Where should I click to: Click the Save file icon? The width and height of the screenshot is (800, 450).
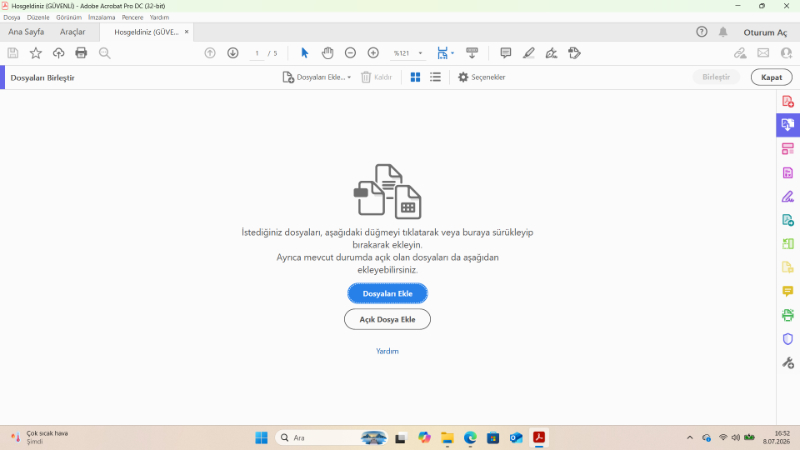[13, 53]
